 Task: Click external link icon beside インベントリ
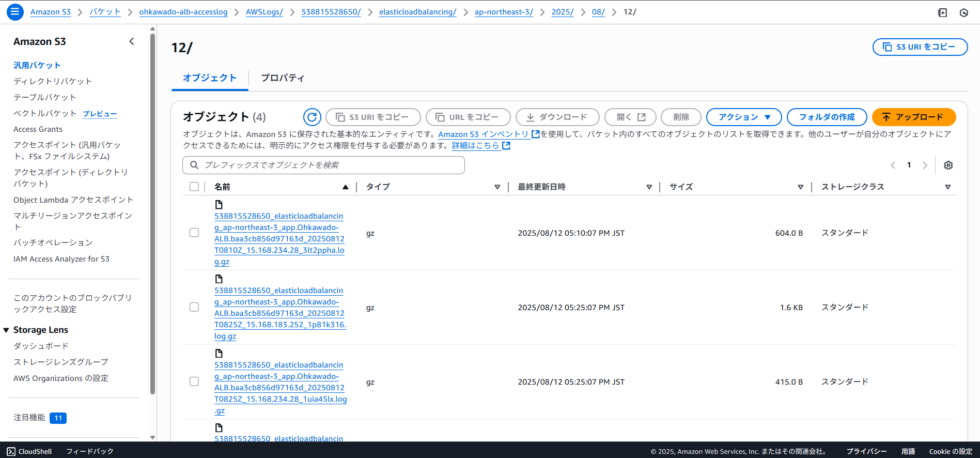(536, 134)
